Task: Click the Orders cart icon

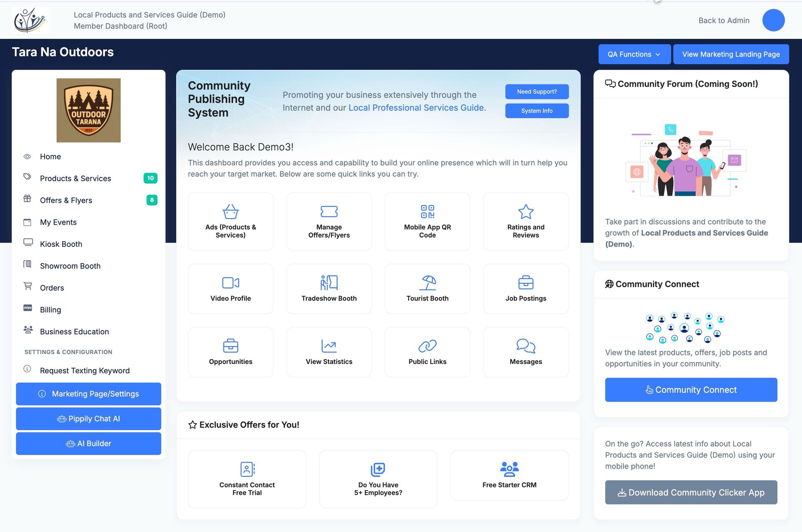Action: [28, 286]
